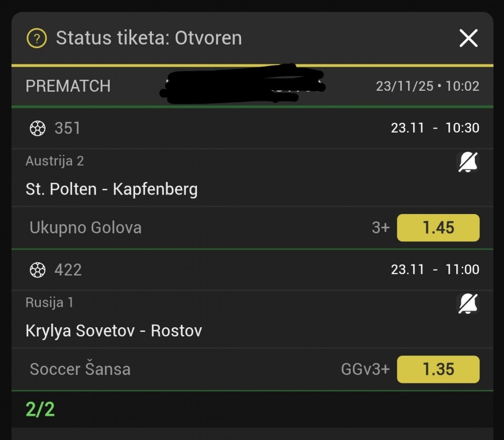
Task: Click the PREMATCH label
Action: point(68,86)
